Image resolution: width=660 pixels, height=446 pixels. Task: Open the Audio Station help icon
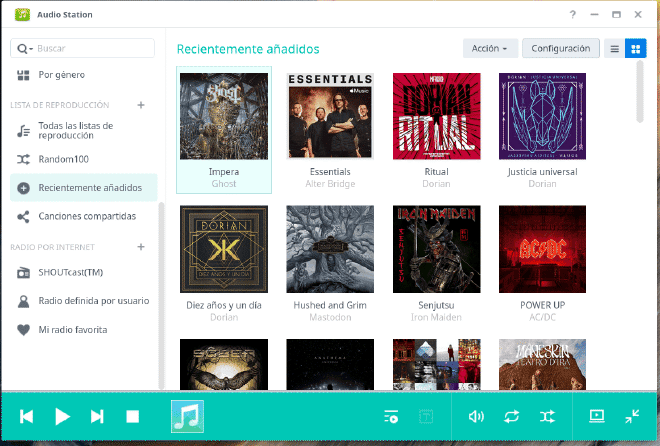click(x=572, y=15)
